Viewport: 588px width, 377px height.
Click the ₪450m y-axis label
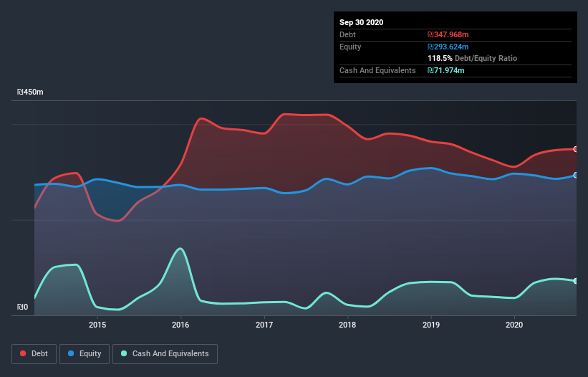click(30, 92)
